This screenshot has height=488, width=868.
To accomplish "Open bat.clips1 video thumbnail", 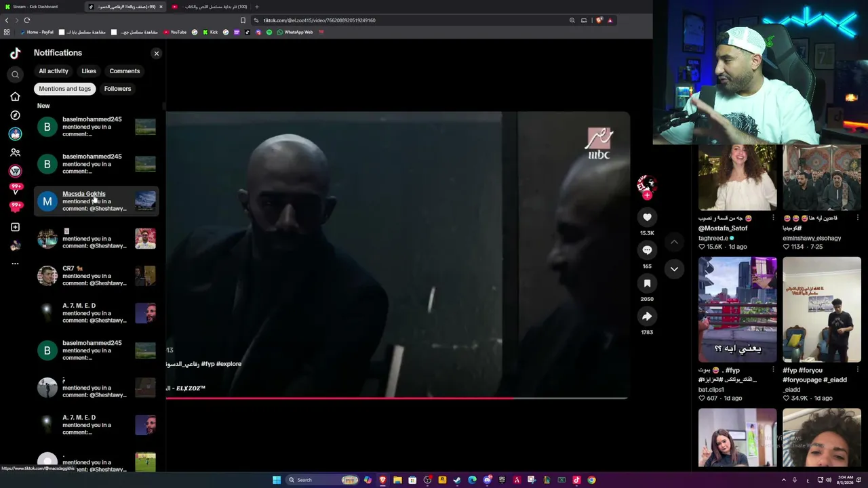I will [x=738, y=310].
